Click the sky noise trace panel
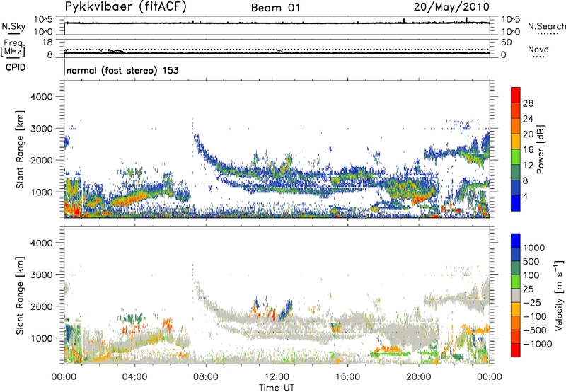Screen dimensions: 566x392 277,25
